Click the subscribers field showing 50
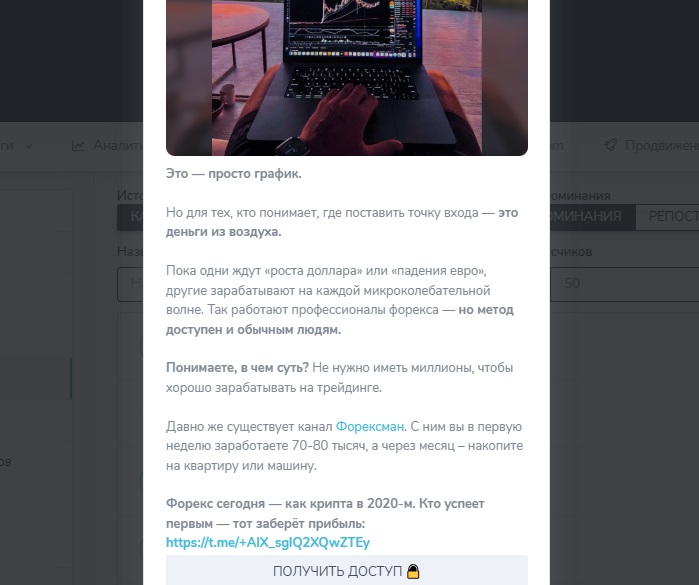The height and width of the screenshot is (585, 699). [x=625, y=284]
